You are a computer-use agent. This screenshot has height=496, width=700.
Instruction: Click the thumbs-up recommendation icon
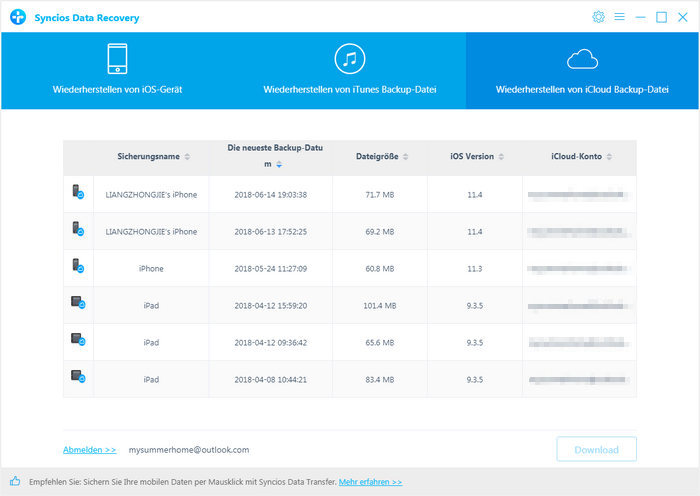pos(15,481)
